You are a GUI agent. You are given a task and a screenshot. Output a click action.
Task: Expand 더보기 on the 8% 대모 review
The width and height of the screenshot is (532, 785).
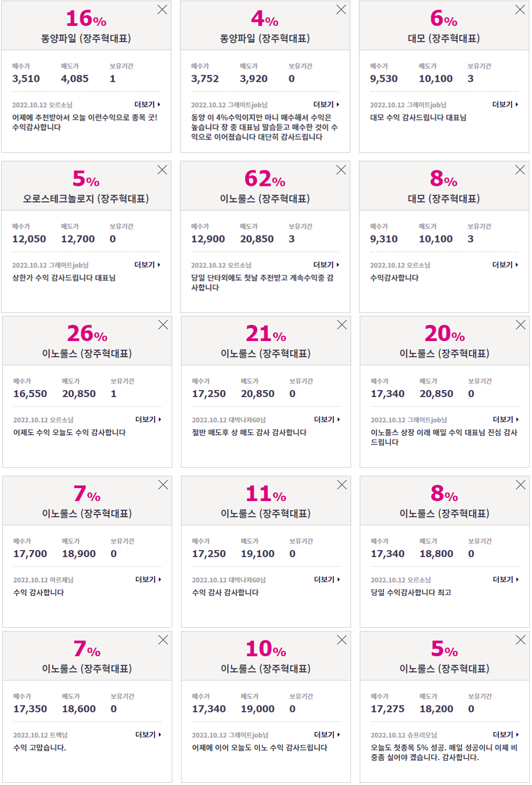point(505,265)
